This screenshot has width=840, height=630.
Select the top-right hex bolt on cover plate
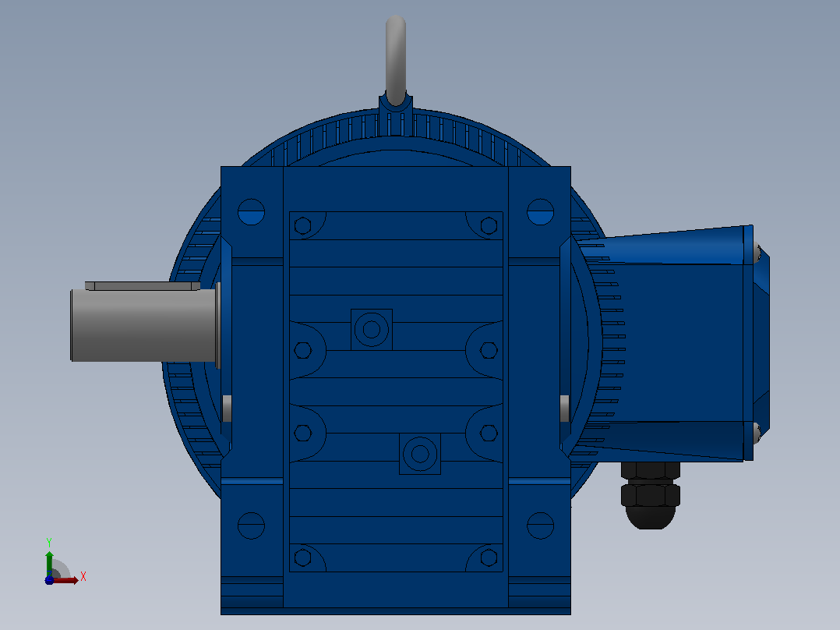(x=489, y=226)
